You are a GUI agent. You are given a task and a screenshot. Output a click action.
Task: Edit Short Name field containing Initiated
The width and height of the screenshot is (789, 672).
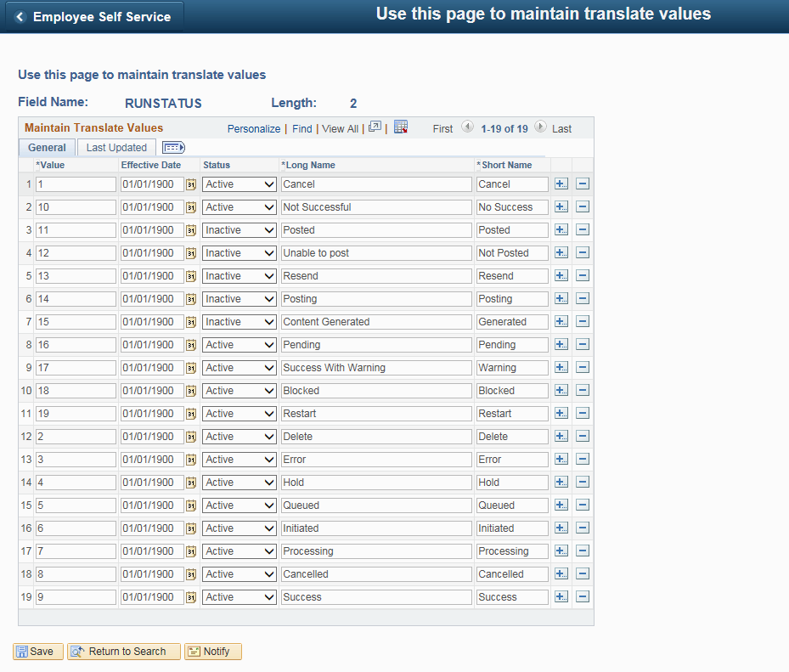pos(512,528)
